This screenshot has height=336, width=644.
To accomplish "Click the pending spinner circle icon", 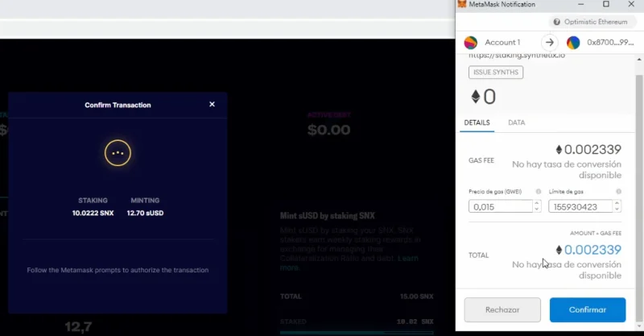I will pos(118,153).
